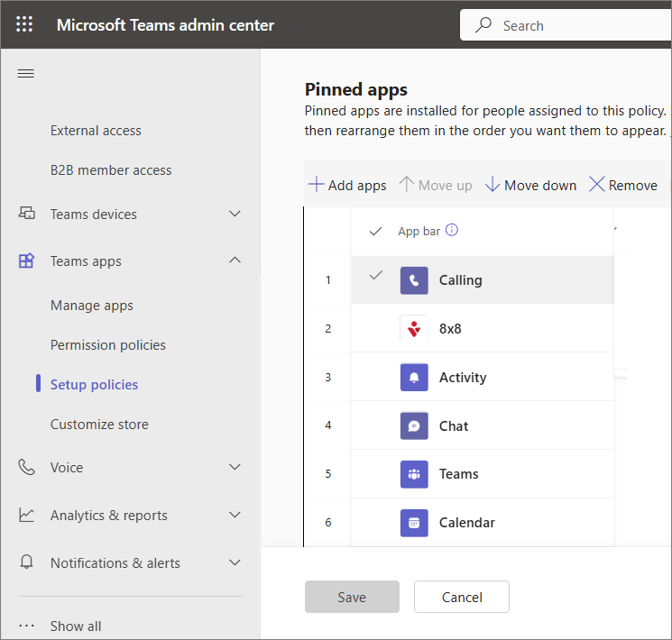The image size is (672, 640).
Task: Click in the Search field
Action: tap(577, 25)
